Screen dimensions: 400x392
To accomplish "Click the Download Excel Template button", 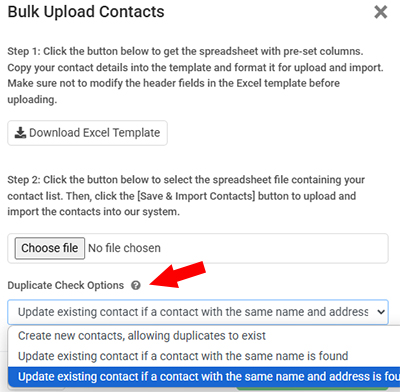I will click(87, 133).
